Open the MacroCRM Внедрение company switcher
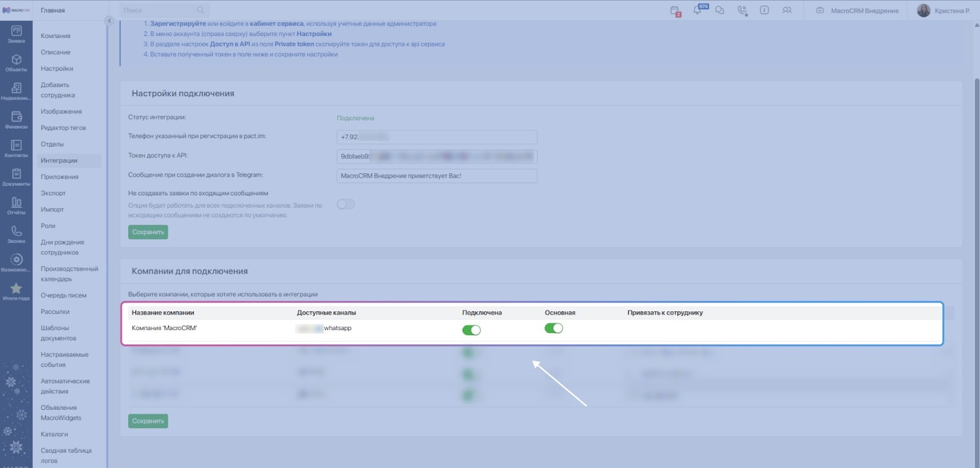 tap(858, 10)
